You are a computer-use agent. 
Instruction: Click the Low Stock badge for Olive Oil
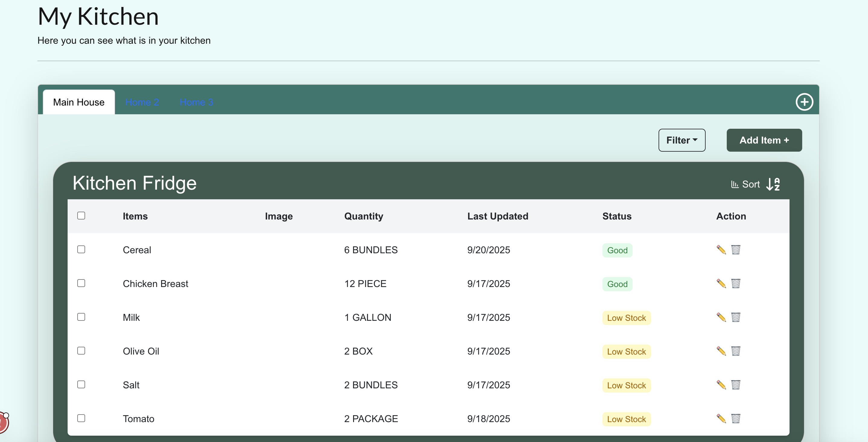click(x=626, y=352)
